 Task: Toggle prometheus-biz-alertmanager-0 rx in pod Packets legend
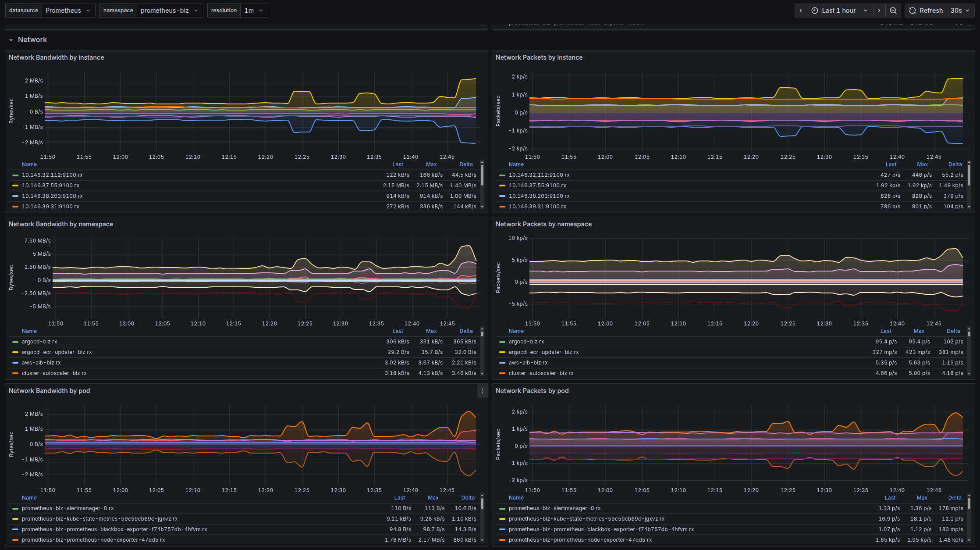pyautogui.click(x=554, y=508)
